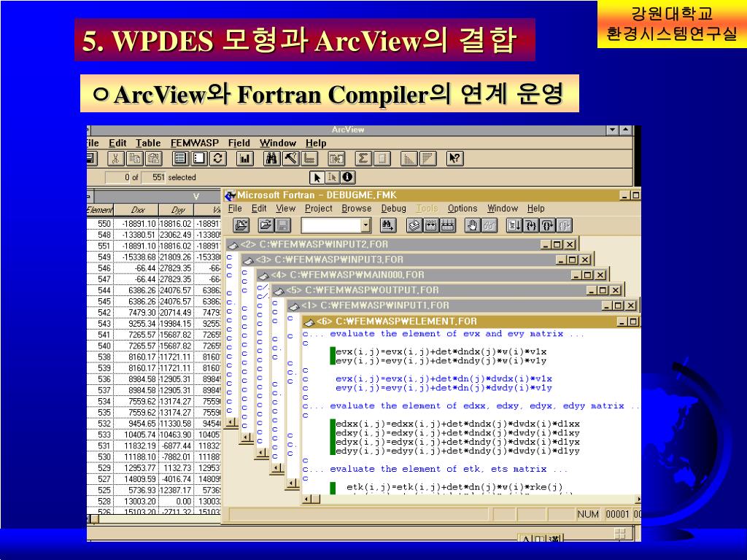Open ArcView's Edit menu
The width and height of the screenshot is (747, 560).
tap(117, 143)
